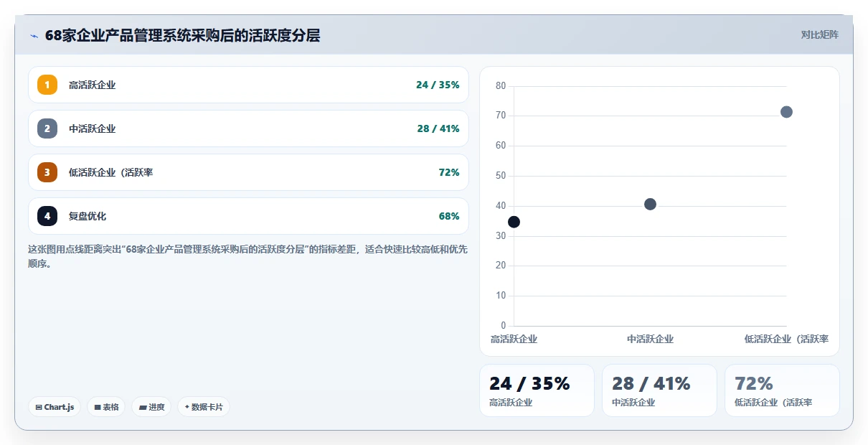
Task: Click the brown number 3 badge
Action: point(47,172)
